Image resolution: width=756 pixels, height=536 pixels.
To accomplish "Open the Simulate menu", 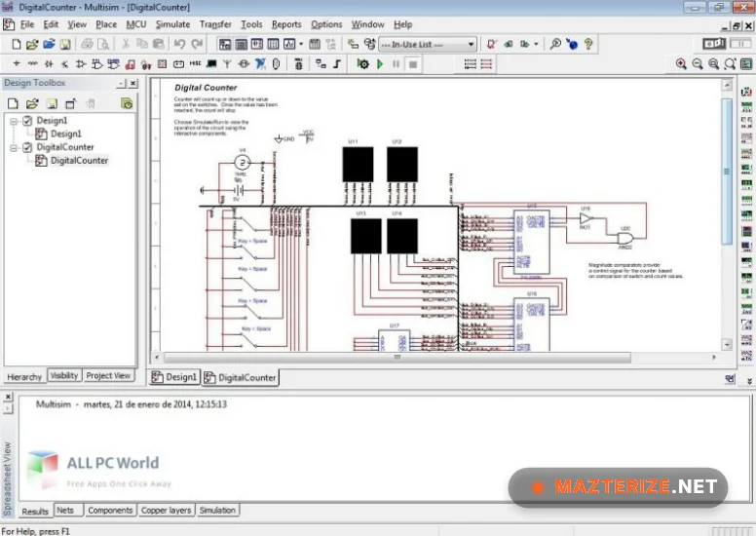I will pos(172,24).
